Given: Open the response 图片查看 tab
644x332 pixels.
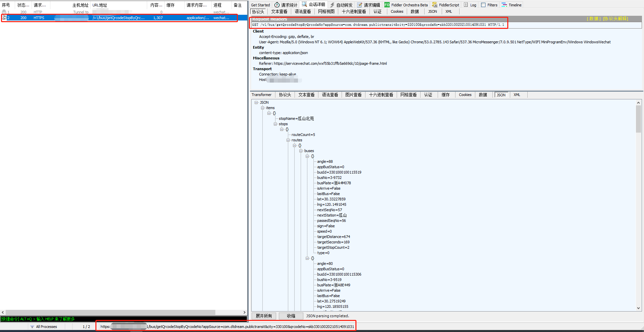Looking at the screenshot, I should click(x=353, y=95).
